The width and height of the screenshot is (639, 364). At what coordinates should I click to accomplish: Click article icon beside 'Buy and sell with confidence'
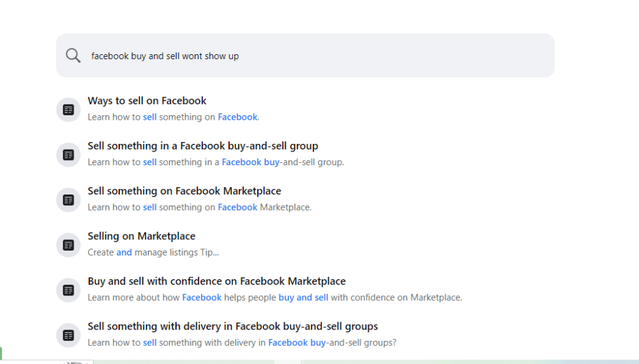click(x=69, y=290)
